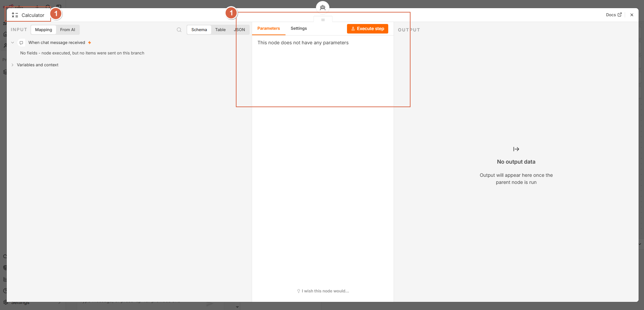Open the Parameters tab
The height and width of the screenshot is (310, 644).
[269, 28]
